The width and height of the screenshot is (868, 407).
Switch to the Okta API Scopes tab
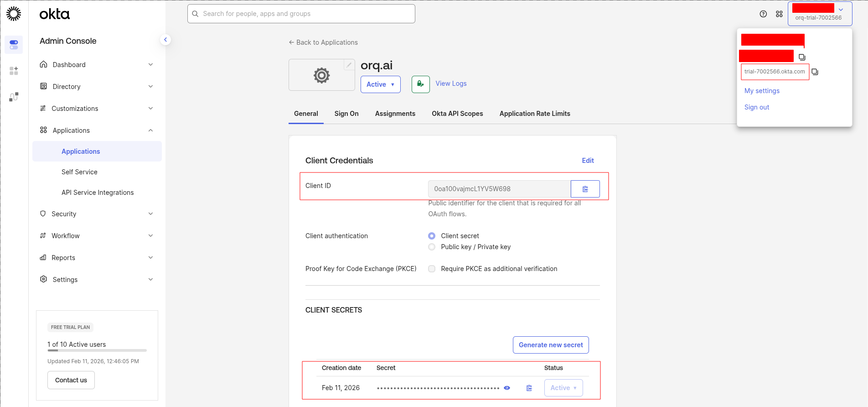click(457, 114)
